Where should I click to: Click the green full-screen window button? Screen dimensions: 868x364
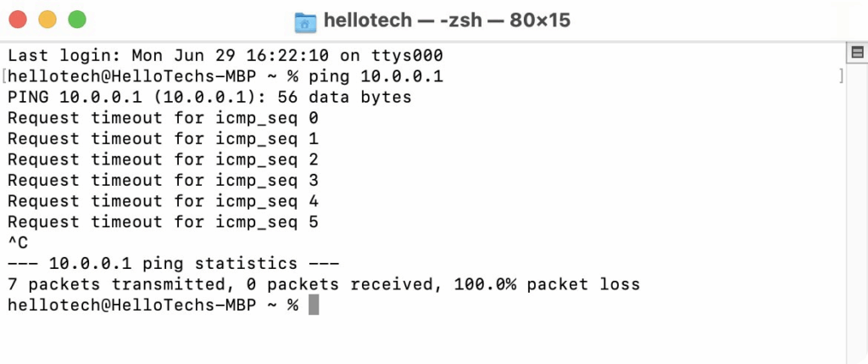(77, 19)
